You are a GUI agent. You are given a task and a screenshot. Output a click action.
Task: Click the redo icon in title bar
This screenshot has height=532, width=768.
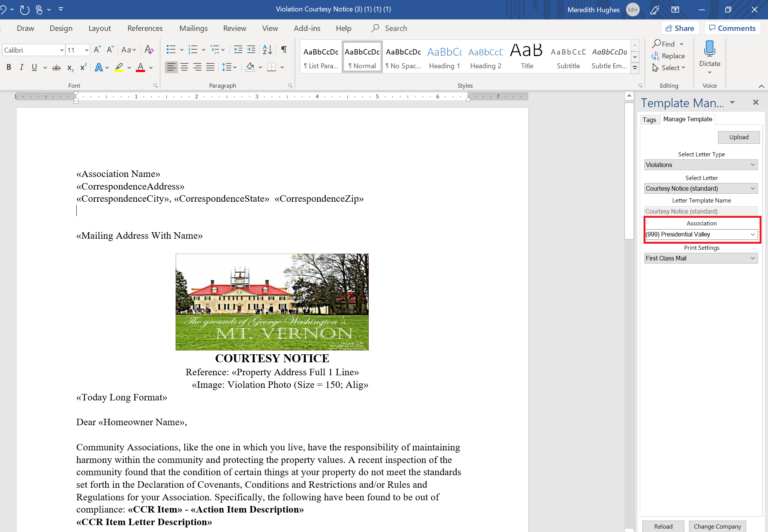pyautogui.click(x=25, y=10)
